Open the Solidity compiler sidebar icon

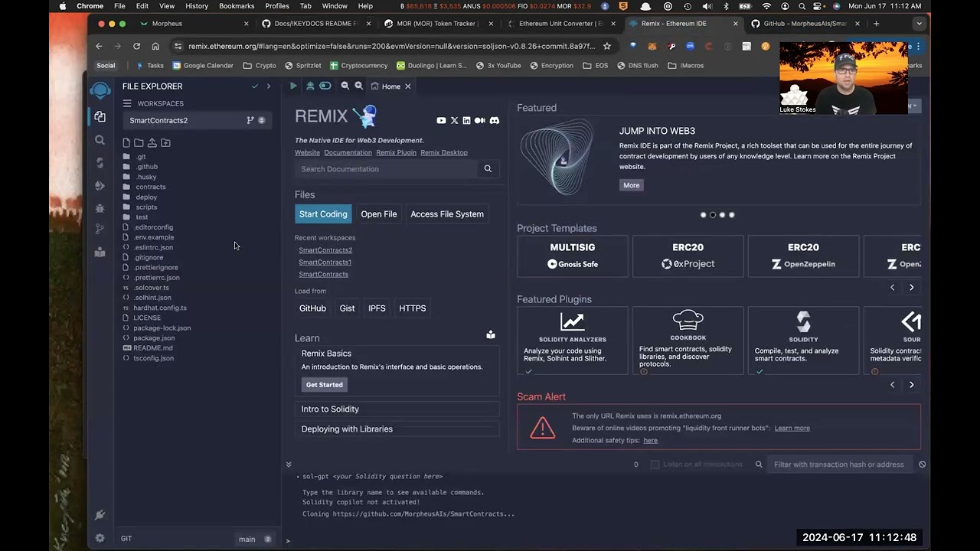point(100,163)
